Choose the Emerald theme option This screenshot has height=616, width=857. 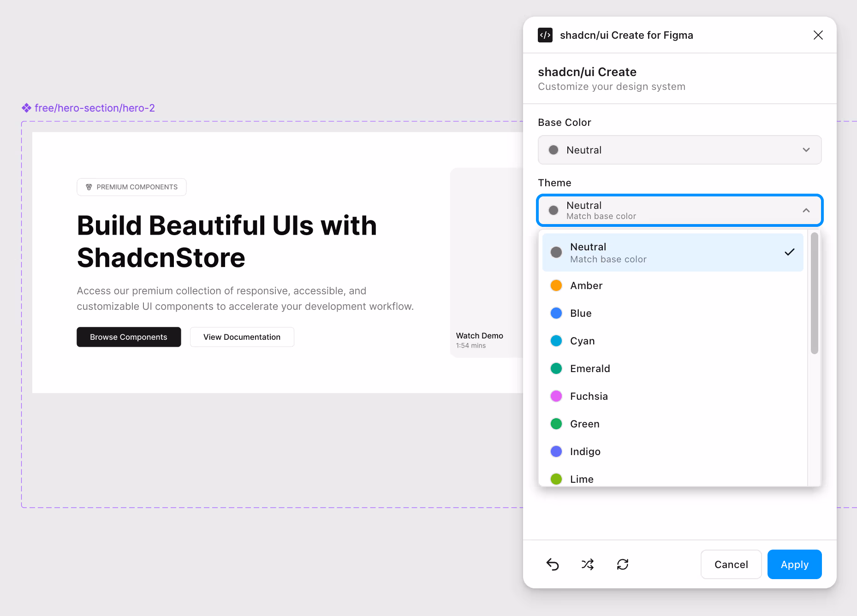(x=673, y=368)
